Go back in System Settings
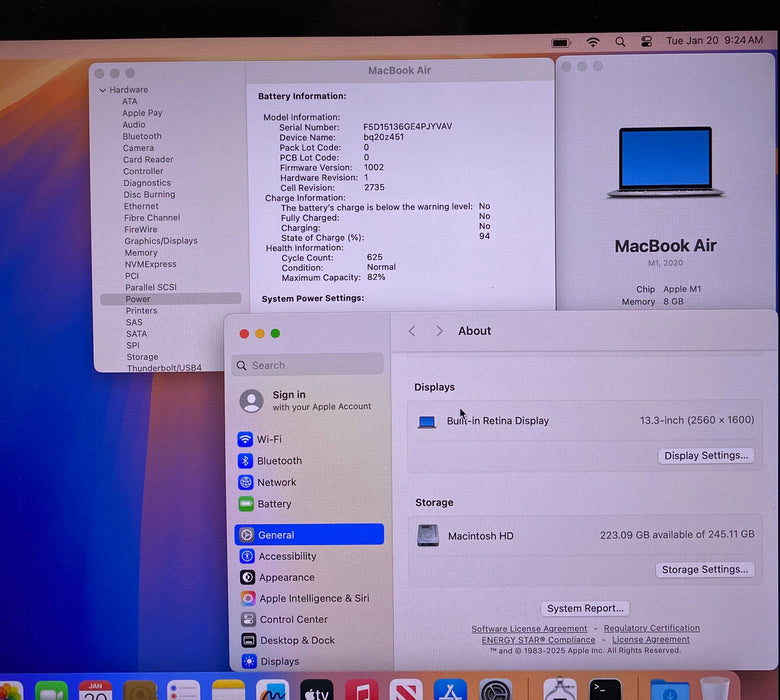 coord(412,331)
